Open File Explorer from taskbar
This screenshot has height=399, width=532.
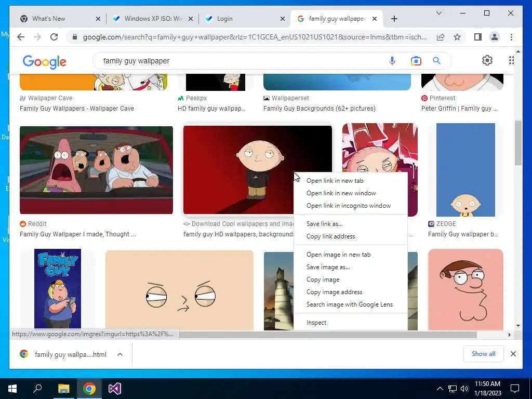(63, 389)
